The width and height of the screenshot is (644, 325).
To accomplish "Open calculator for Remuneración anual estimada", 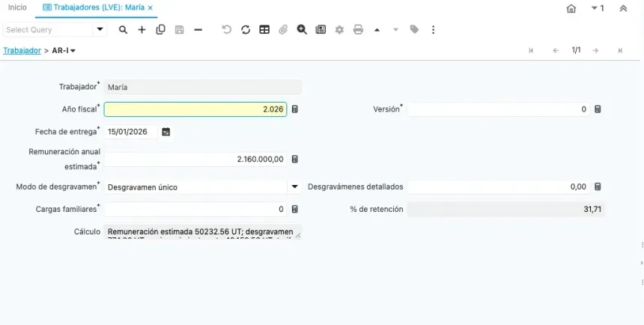I will click(295, 159).
